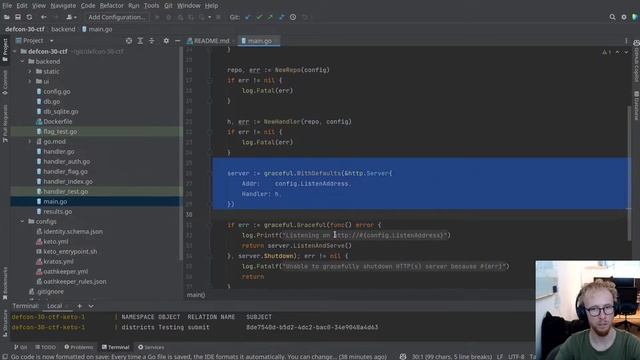Image resolution: width=640 pixels, height=360 pixels.
Task: Open Search Everywhere magnifier icon
Action: tap(612, 17)
